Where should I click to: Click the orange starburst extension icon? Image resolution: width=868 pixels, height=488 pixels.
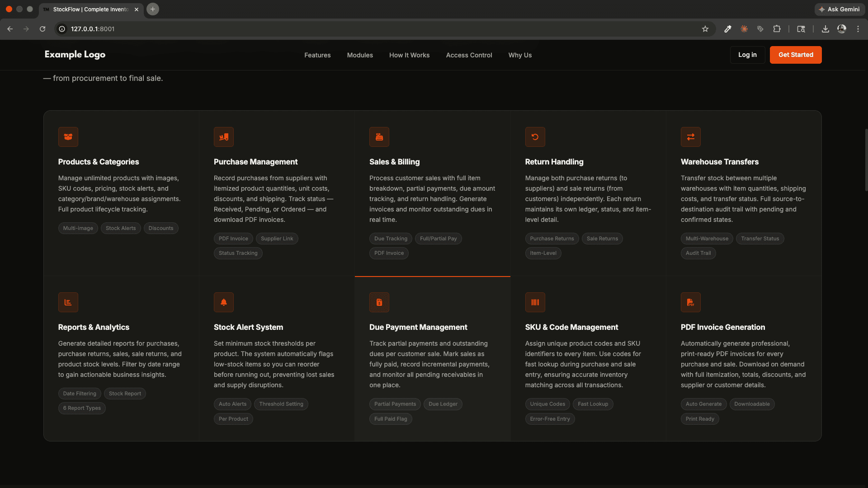coord(744,29)
